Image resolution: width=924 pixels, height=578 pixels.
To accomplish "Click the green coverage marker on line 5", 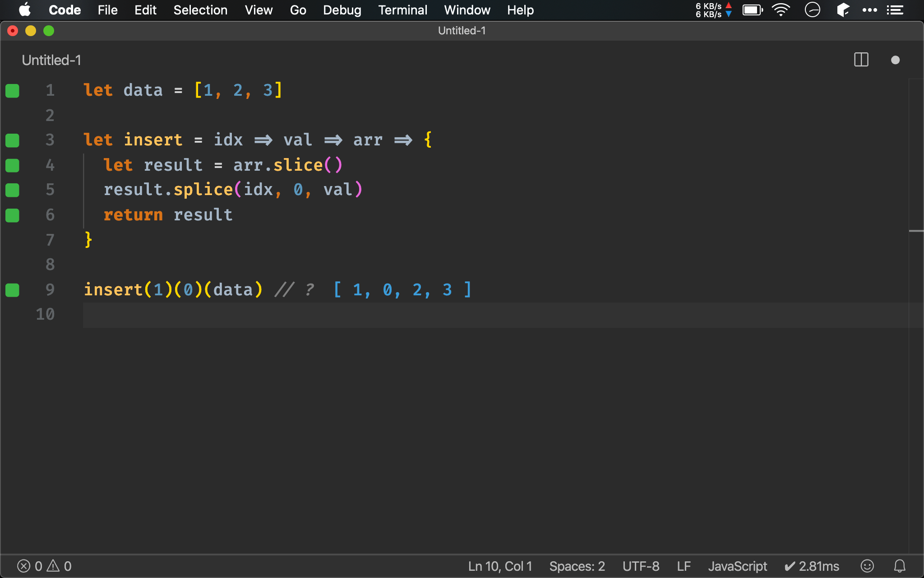I will (12, 190).
